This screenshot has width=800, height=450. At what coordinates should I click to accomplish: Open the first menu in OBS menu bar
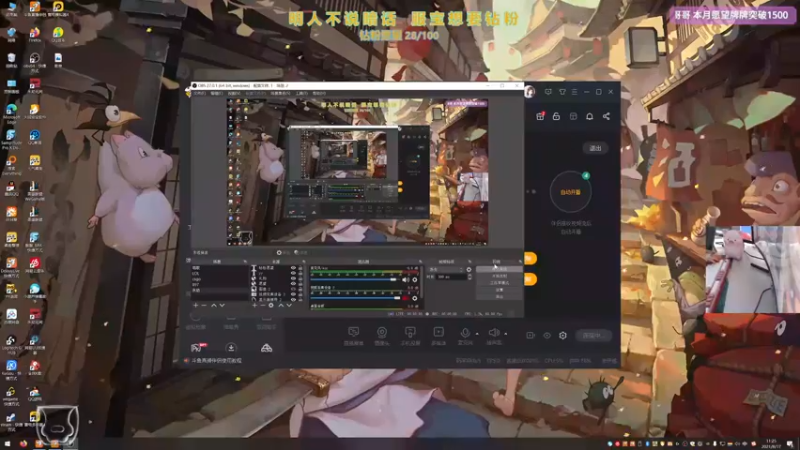[199, 94]
